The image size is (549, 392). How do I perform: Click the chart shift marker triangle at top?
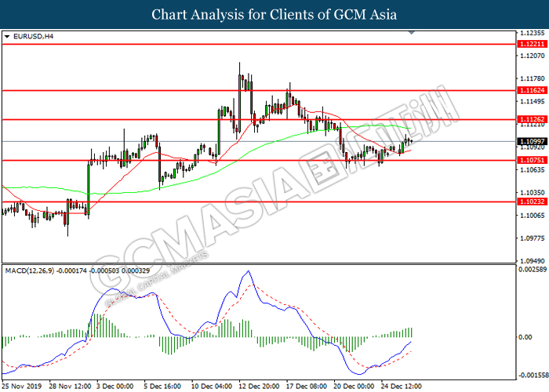point(412,33)
